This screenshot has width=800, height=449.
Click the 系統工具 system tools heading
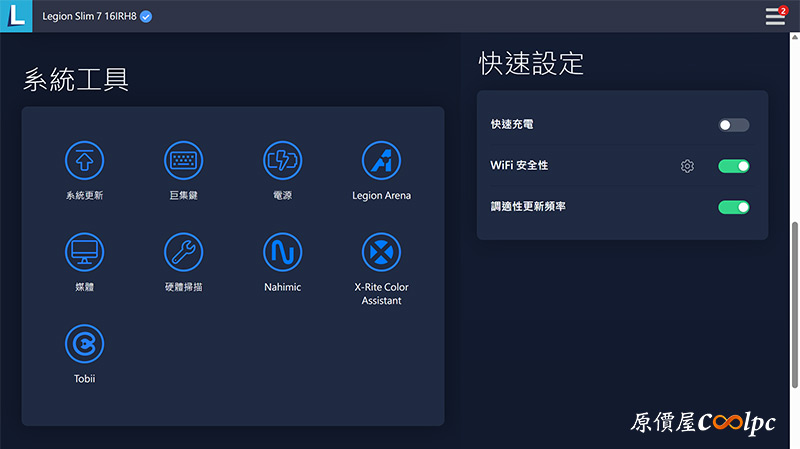tap(76, 80)
